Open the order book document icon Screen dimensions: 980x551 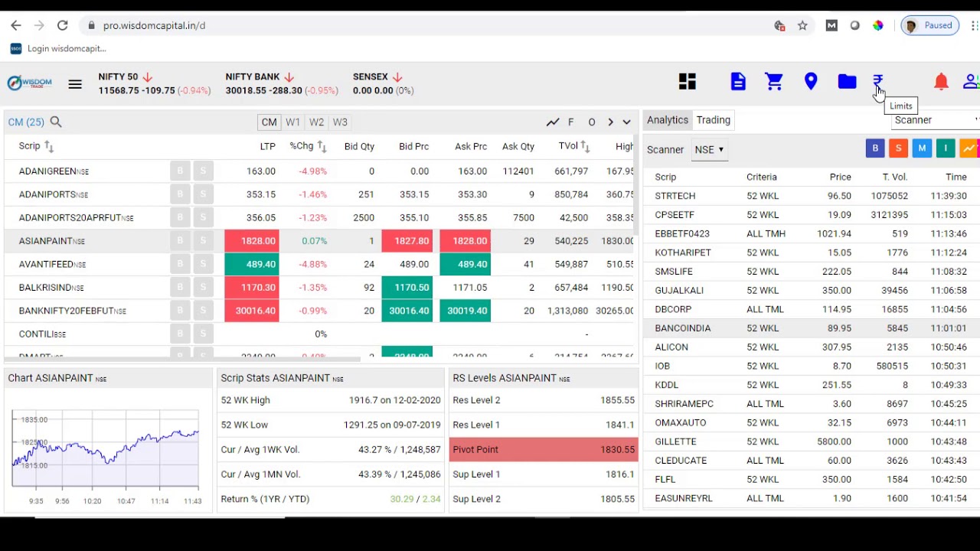(738, 82)
